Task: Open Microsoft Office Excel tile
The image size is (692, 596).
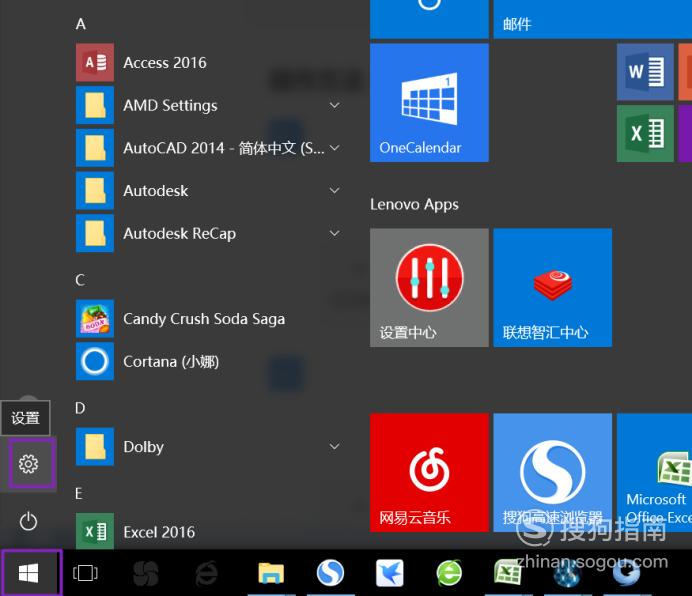Action: point(654,472)
